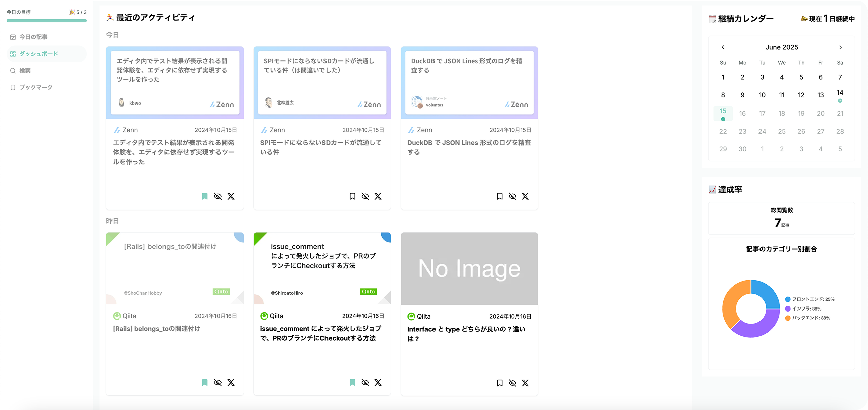Share SPIモードにならないSDカード article on X
Image resolution: width=868 pixels, height=410 pixels.
(378, 196)
